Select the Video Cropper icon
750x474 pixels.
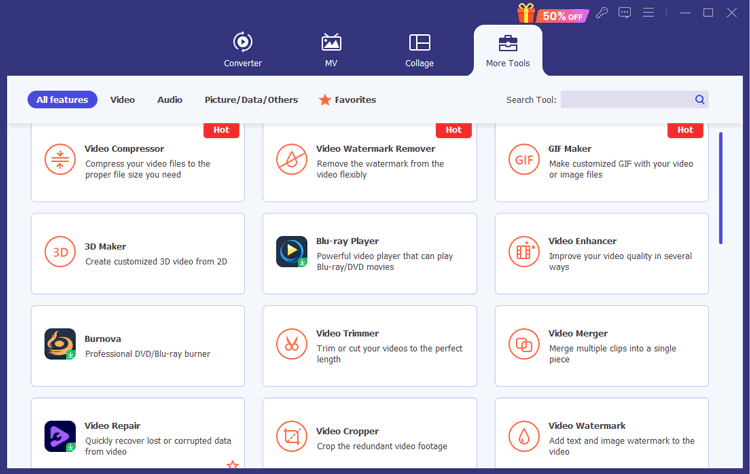tap(291, 436)
